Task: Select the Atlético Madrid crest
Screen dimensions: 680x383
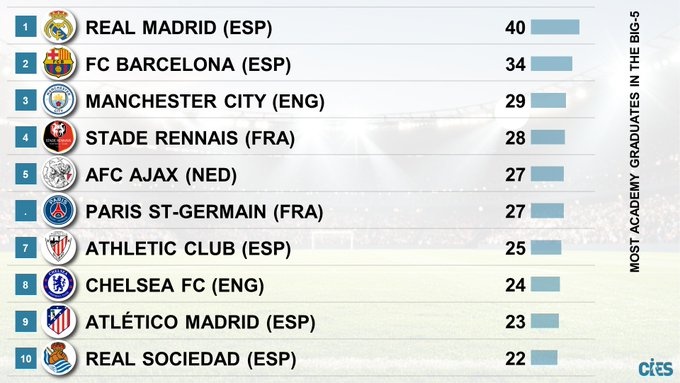Action: [59, 321]
